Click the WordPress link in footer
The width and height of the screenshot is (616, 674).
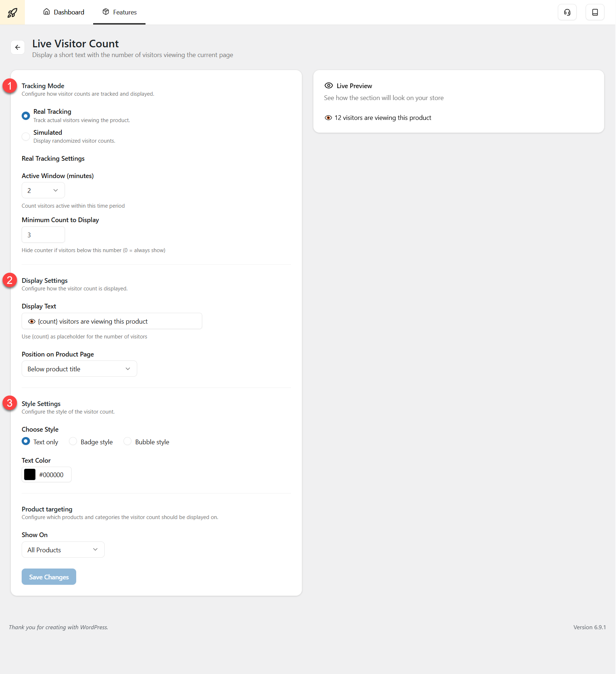pos(94,627)
